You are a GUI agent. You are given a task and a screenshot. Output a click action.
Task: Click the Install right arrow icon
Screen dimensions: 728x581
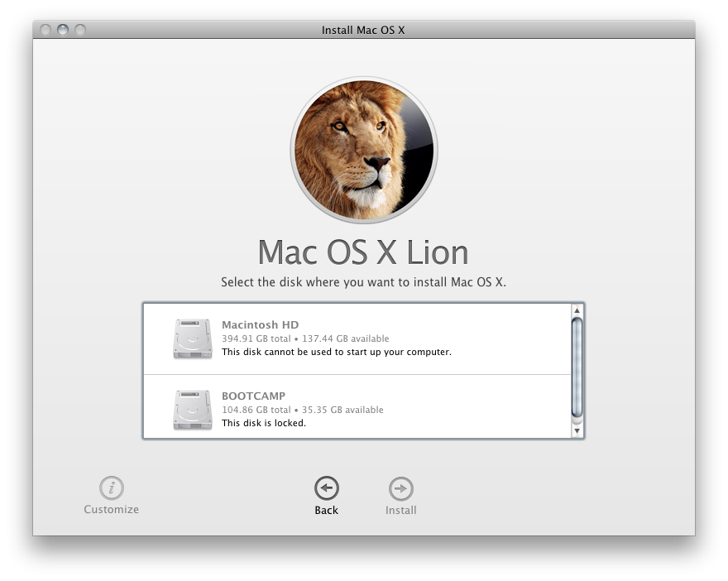click(x=400, y=488)
